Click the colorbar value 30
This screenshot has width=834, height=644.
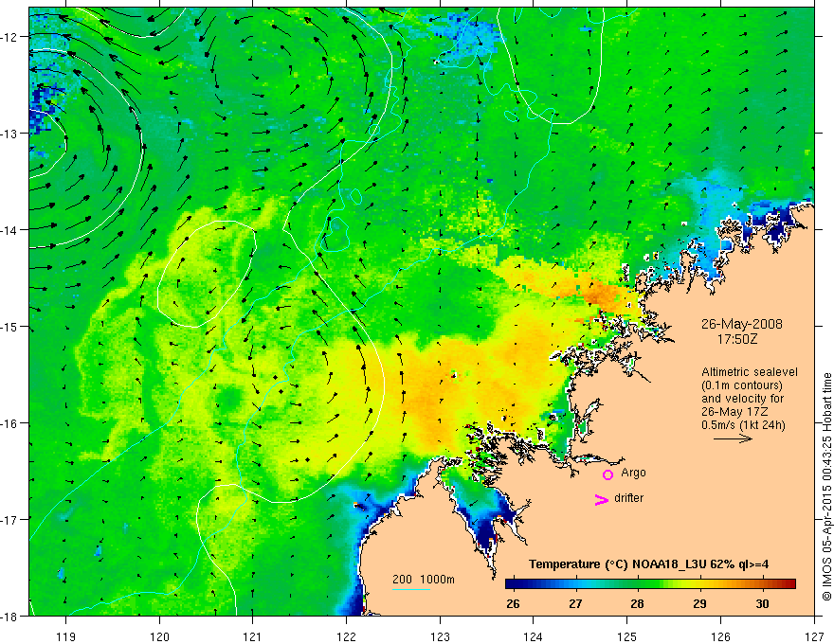coord(762,603)
